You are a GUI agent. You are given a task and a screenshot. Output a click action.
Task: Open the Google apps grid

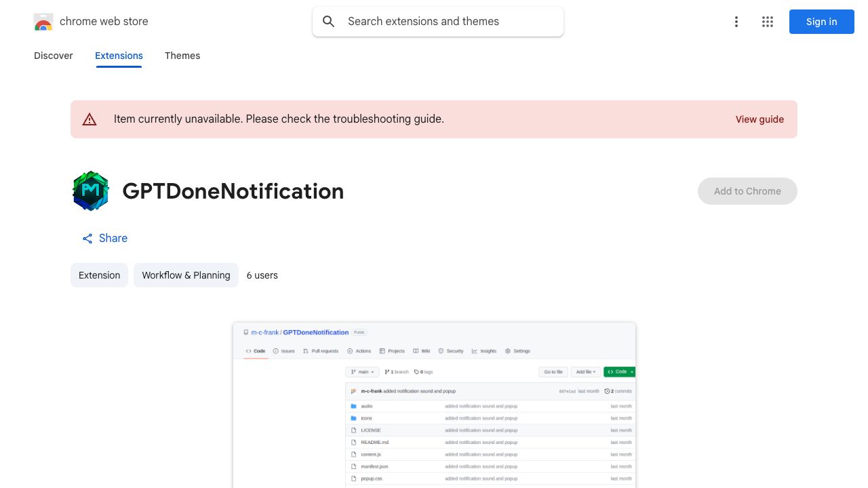pos(768,22)
